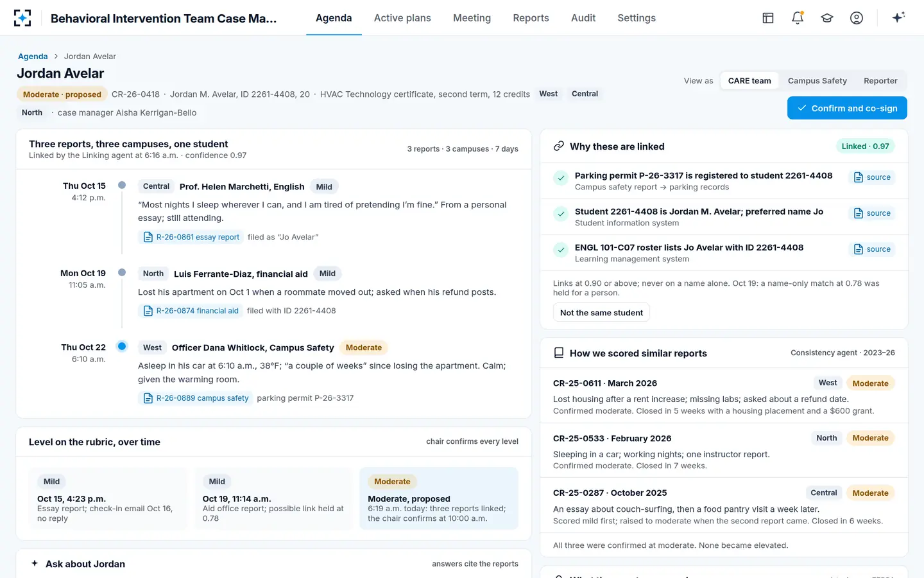The image size is (924, 578).
Task: Switch view to CARE team
Action: coord(749,81)
